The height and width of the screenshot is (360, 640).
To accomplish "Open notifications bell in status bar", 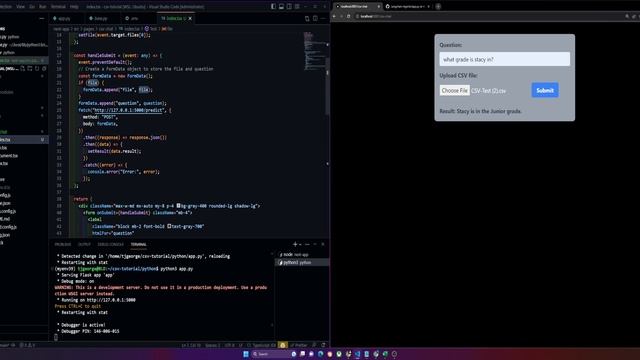I will pyautogui.click(x=323, y=345).
